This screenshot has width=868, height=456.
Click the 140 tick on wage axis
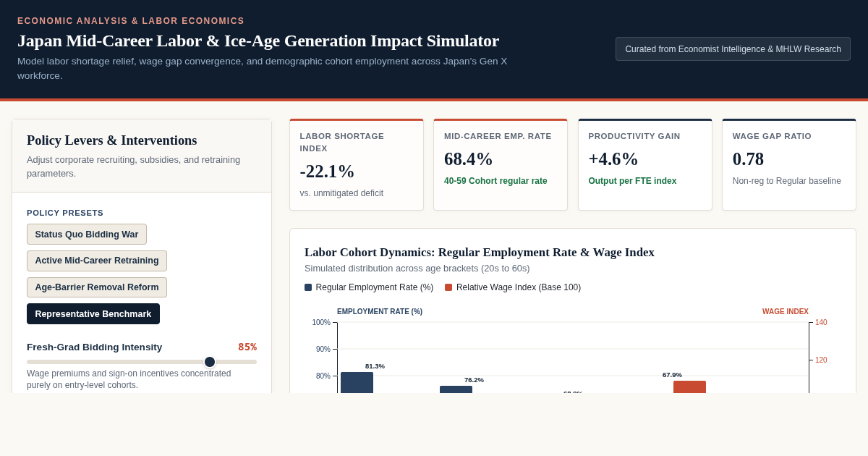(x=821, y=323)
